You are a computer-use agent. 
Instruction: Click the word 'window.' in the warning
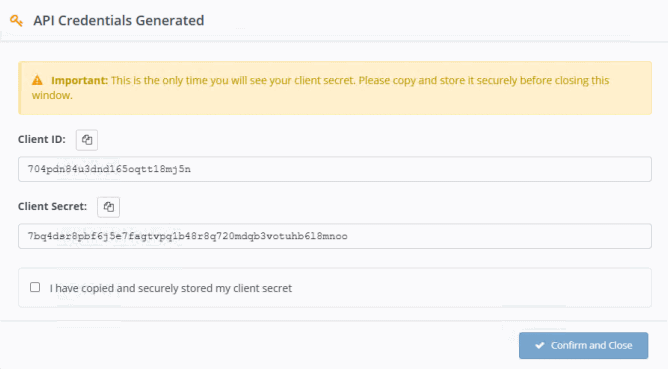[52, 95]
